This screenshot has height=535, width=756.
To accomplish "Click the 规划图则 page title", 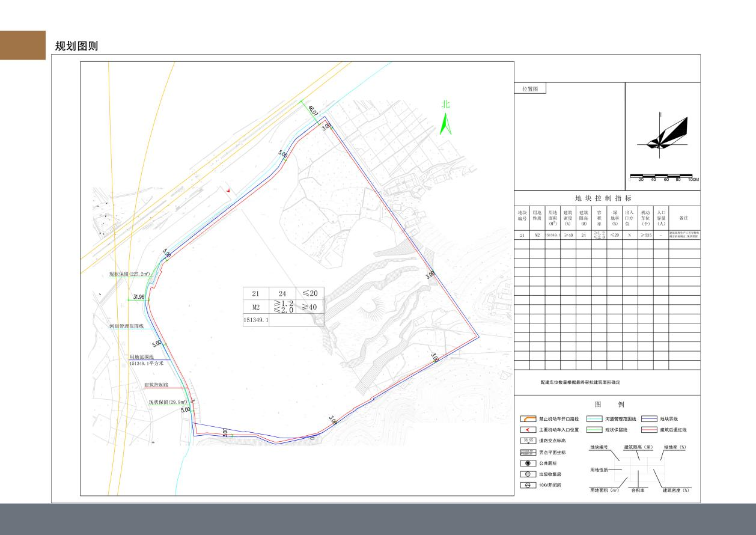I will coord(76,46).
